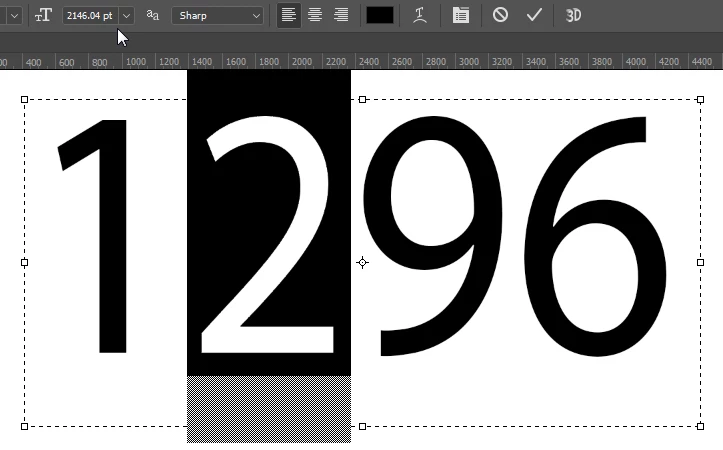The width and height of the screenshot is (723, 450).
Task: Click the 2000 mark on the ruler
Action: 302,62
